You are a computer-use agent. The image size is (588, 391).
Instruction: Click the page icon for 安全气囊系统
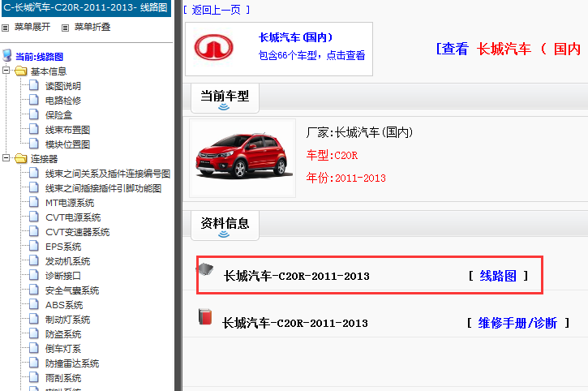[x=34, y=290]
